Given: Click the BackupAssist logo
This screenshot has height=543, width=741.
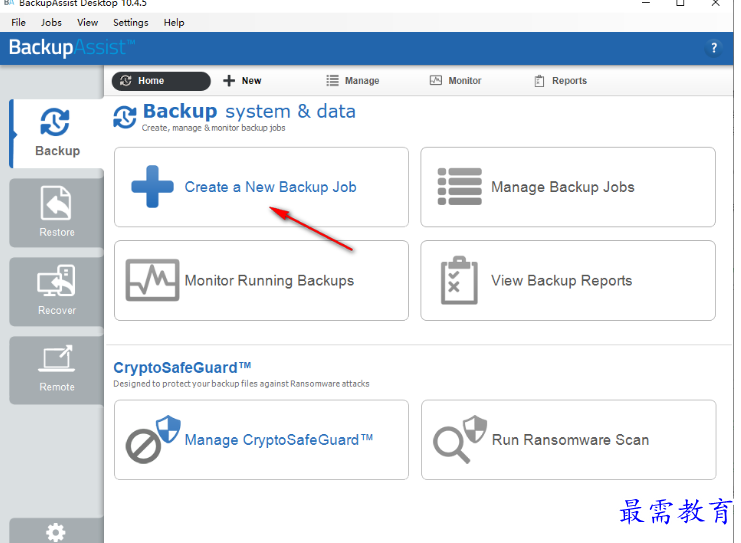Looking at the screenshot, I should click(72, 48).
